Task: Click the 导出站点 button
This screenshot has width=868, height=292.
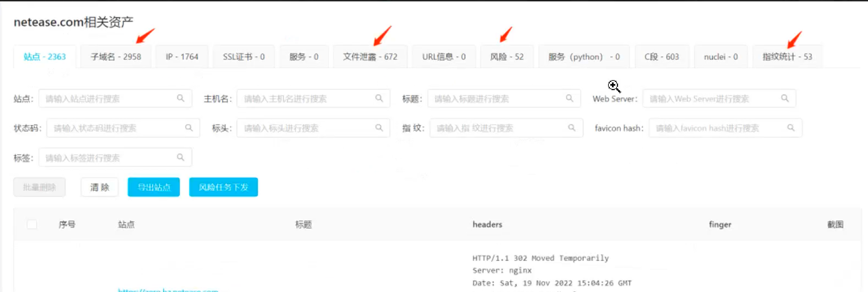Action: click(x=154, y=187)
